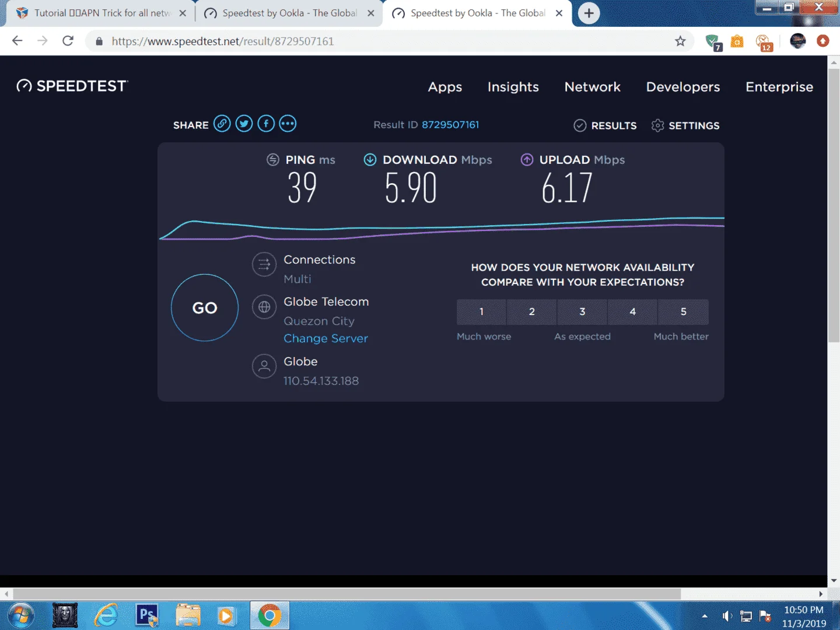Rate network availability 3 As expected
This screenshot has width=840, height=630.
582,312
